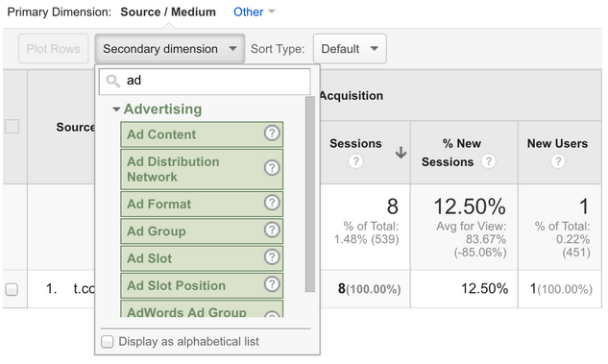Enable Display as alphabetical list checkbox
The height and width of the screenshot is (364, 608).
tap(107, 342)
